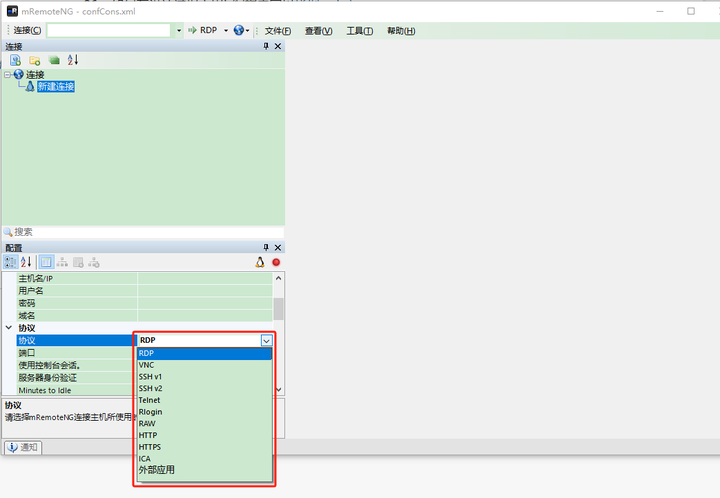Open the RDP protocol dropdown arrow in the toolbar
720x498 pixels.
coord(226,31)
